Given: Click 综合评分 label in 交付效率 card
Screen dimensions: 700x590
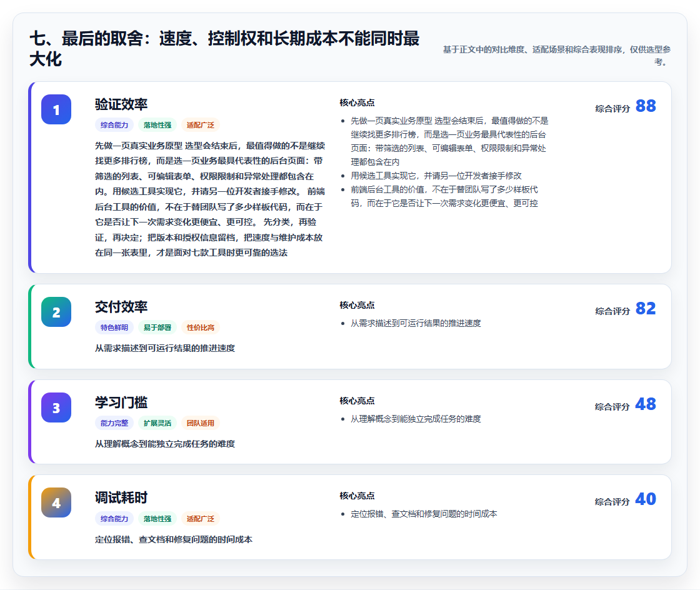Looking at the screenshot, I should [x=612, y=311].
